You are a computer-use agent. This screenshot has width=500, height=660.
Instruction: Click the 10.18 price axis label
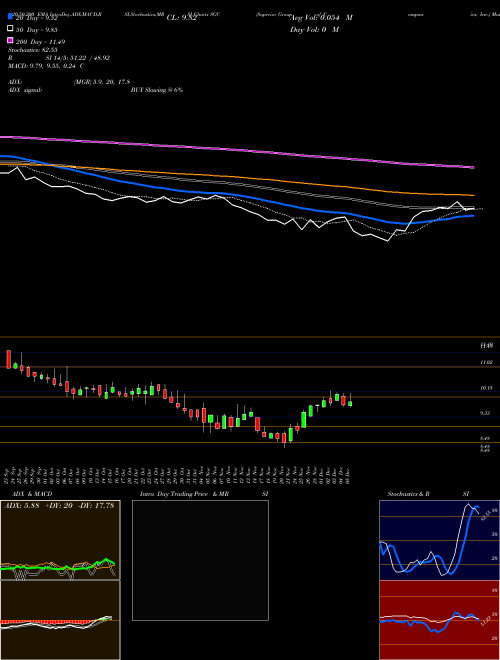click(486, 388)
